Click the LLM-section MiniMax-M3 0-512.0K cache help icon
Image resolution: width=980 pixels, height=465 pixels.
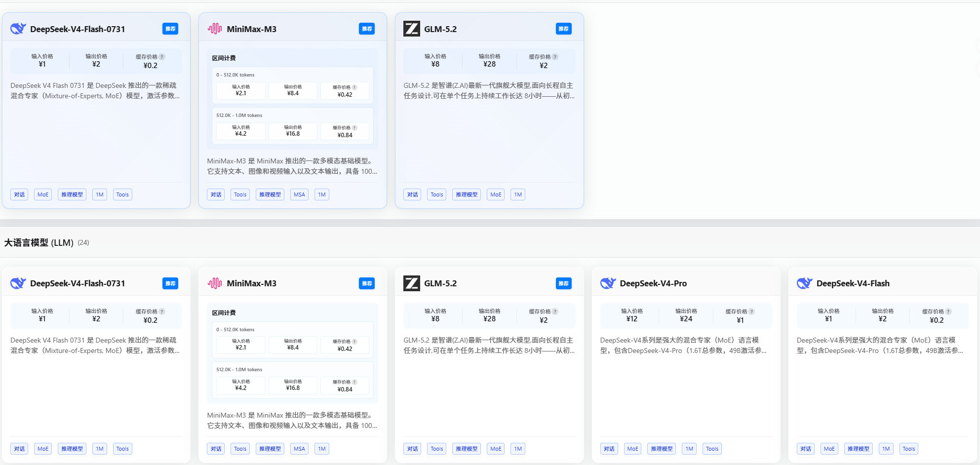click(x=354, y=342)
